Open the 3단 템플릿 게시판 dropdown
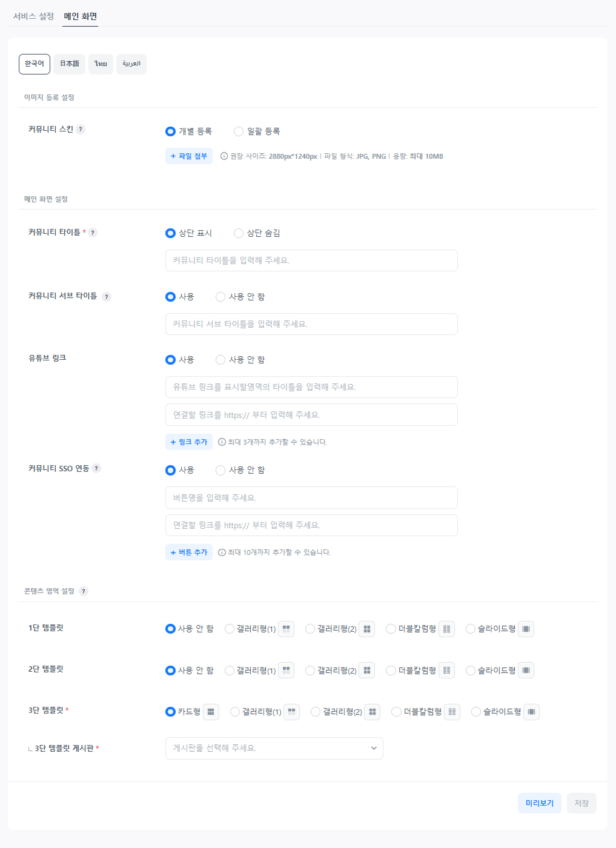Viewport: 616px width, 848px height. point(274,748)
